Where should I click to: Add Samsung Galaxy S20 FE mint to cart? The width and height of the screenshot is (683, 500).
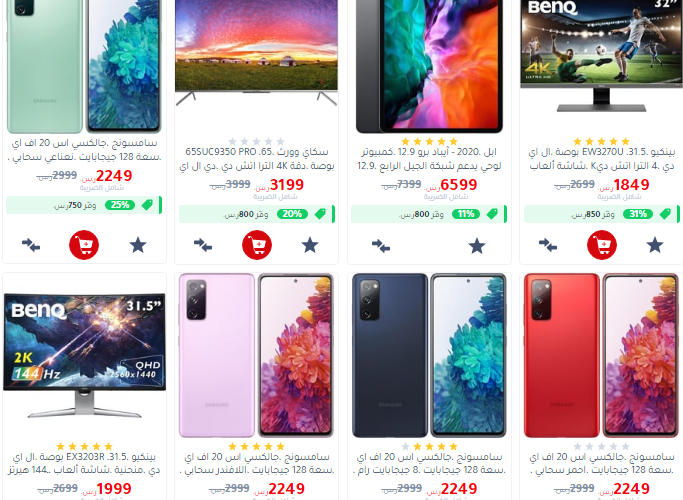point(84,245)
